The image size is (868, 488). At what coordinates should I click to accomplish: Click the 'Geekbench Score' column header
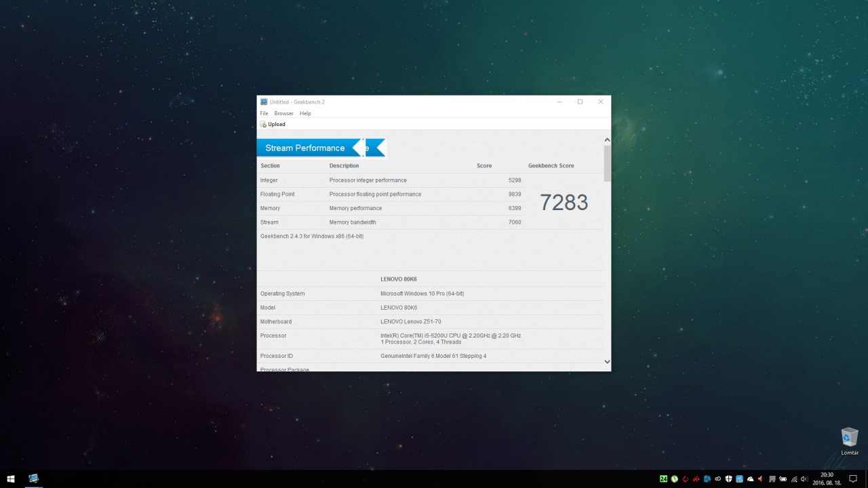pyautogui.click(x=551, y=165)
